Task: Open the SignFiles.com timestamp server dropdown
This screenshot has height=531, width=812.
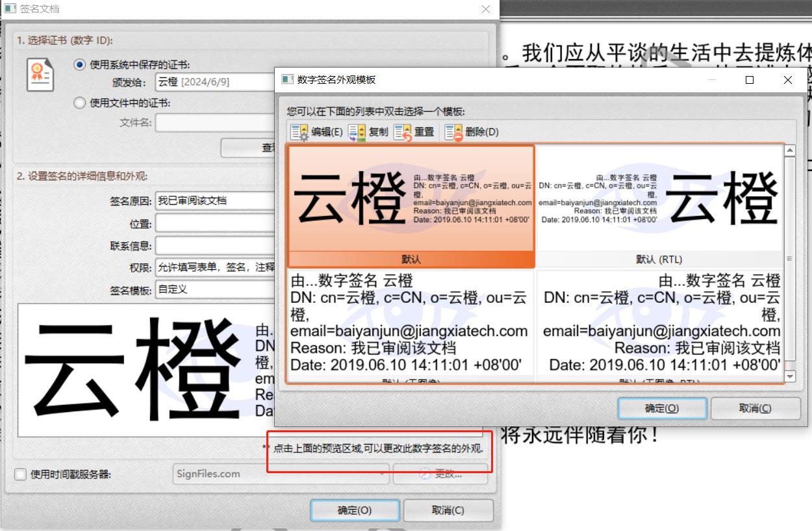Action: pyautogui.click(x=281, y=474)
